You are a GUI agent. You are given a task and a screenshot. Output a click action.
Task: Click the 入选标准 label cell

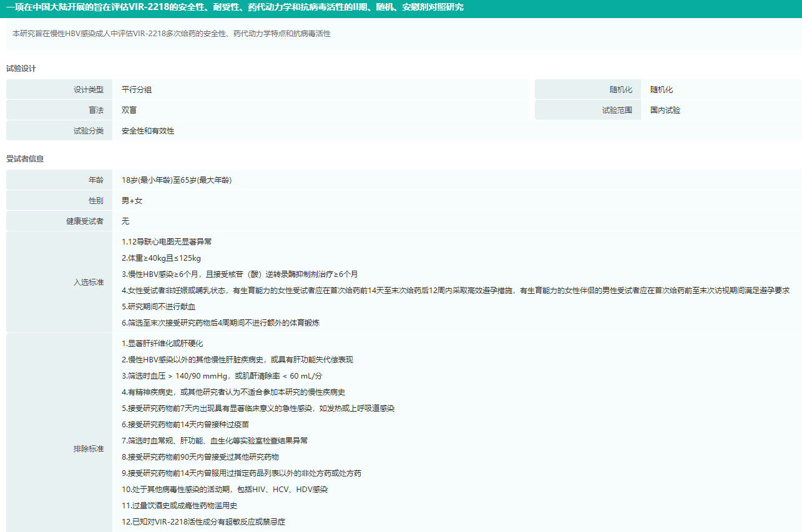tap(59, 283)
